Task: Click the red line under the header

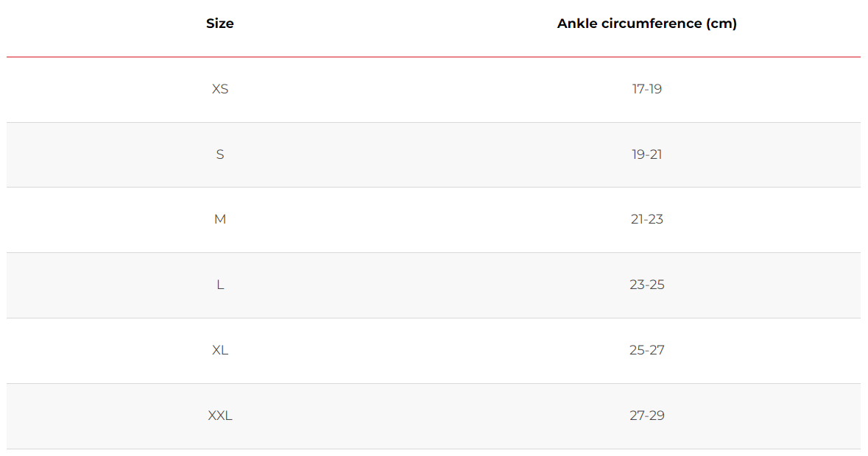Action: point(434,57)
